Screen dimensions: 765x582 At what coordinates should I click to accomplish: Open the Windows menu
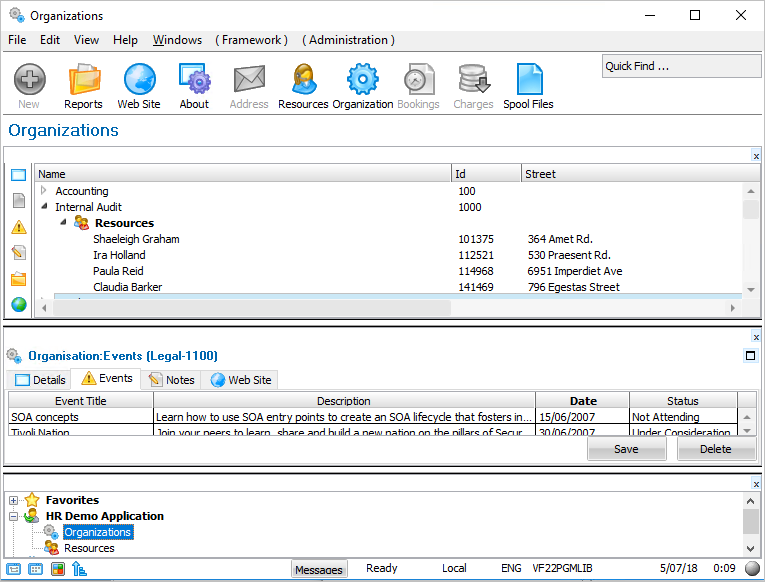[176, 40]
